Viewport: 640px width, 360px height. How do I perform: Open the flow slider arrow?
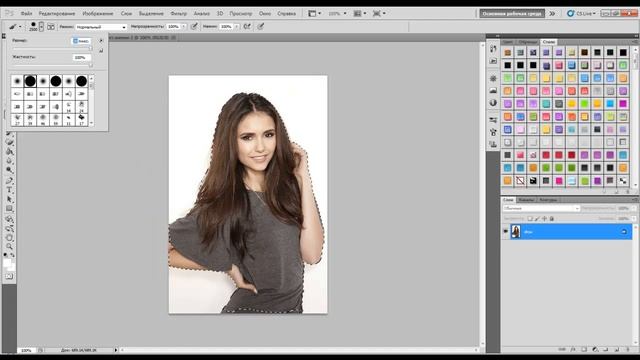(x=237, y=27)
